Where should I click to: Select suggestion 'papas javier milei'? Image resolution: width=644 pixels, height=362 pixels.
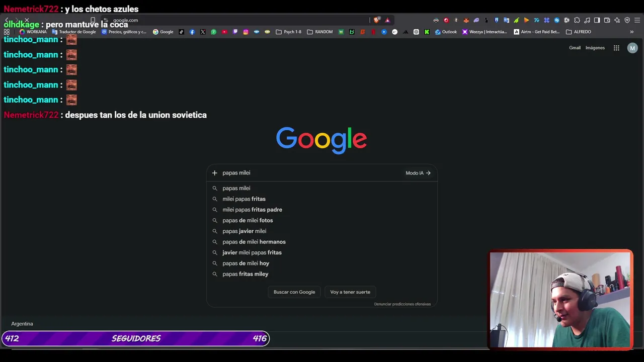[x=322, y=231]
